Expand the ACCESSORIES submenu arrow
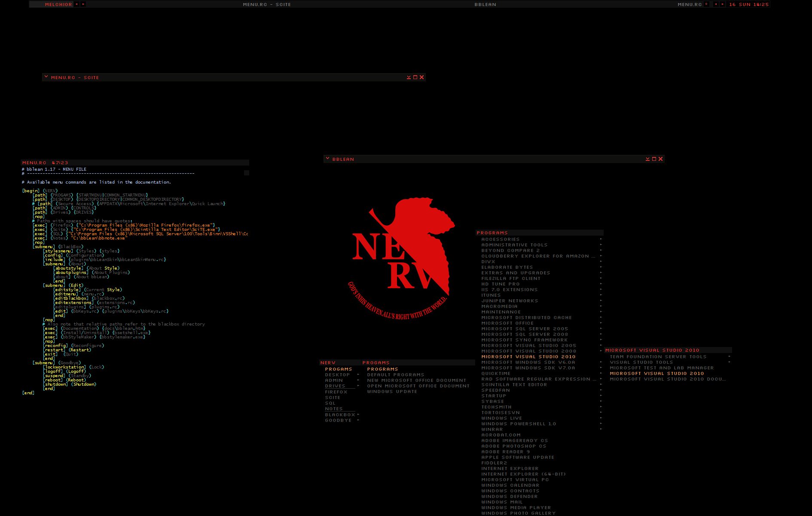812x516 pixels. point(601,239)
